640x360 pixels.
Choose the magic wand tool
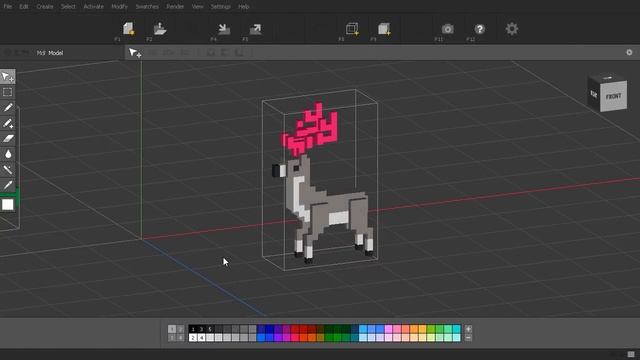pos(8,170)
